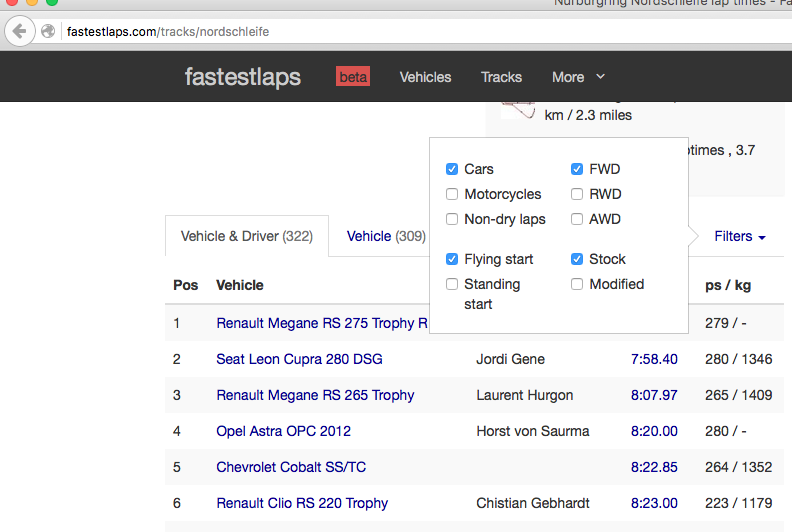Enable the Standing start checkbox
This screenshot has height=532, width=792.
click(x=452, y=284)
